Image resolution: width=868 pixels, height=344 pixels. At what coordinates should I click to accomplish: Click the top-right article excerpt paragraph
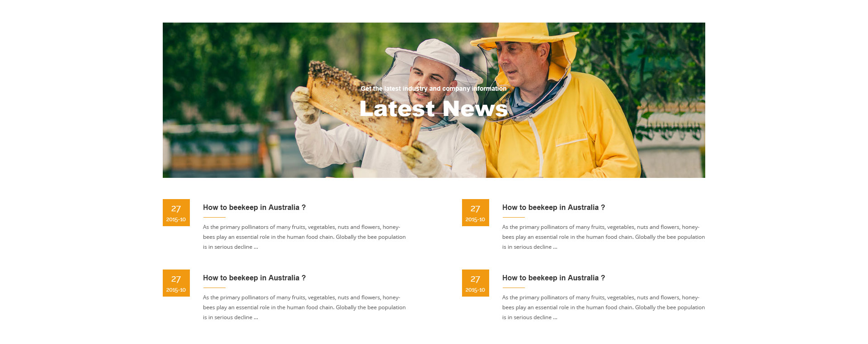(x=604, y=237)
